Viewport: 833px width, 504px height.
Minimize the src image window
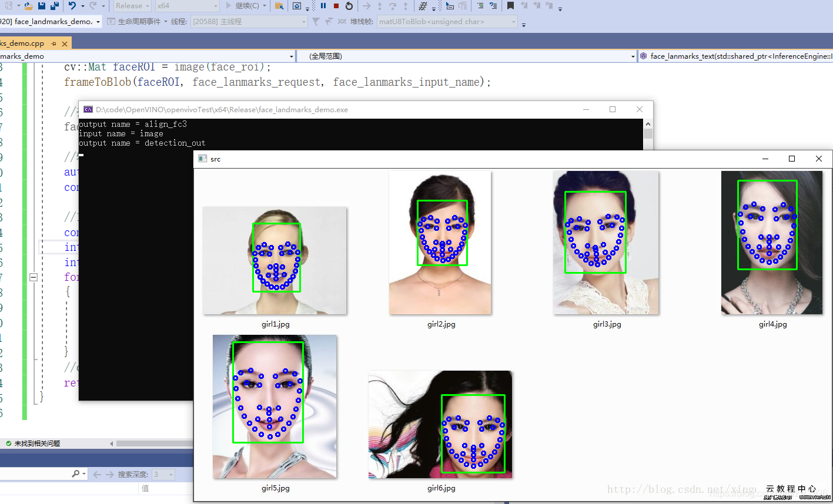[765, 159]
